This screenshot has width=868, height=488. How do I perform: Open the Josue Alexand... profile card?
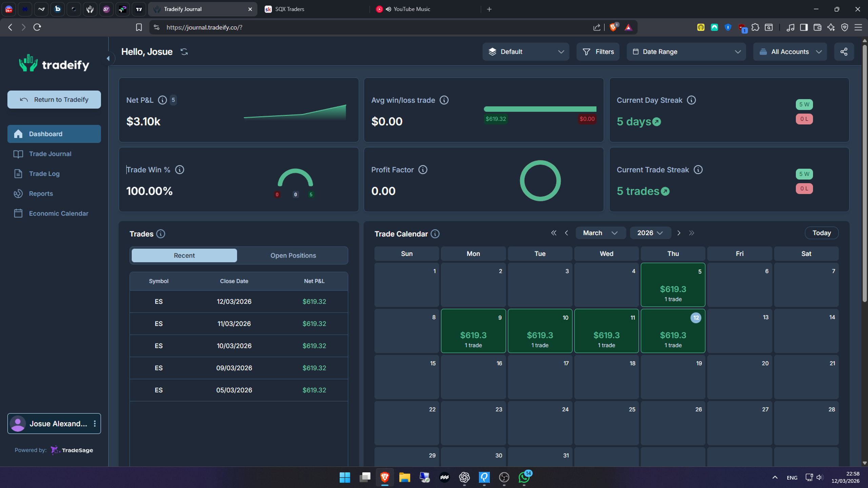tap(54, 424)
